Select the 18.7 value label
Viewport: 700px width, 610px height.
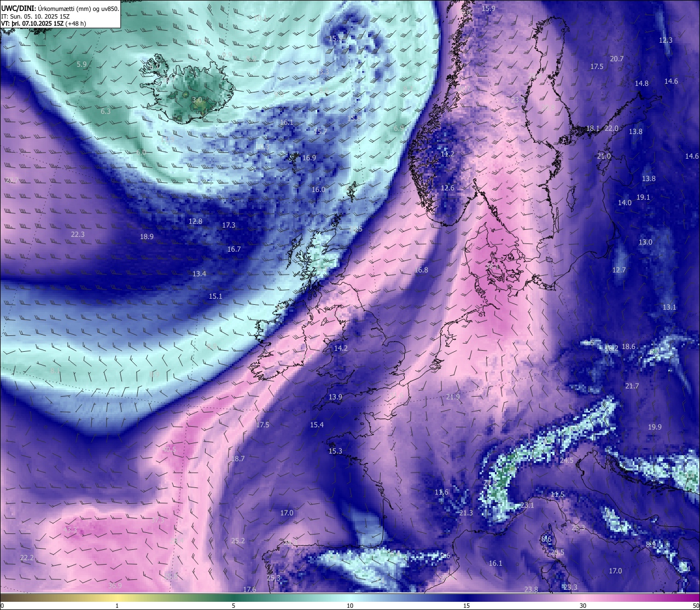coord(238,459)
